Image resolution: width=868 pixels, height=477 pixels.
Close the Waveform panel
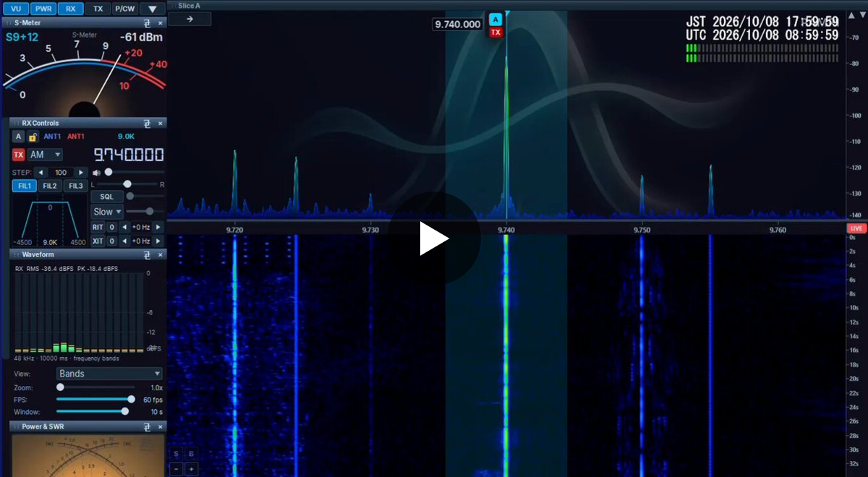(x=161, y=254)
